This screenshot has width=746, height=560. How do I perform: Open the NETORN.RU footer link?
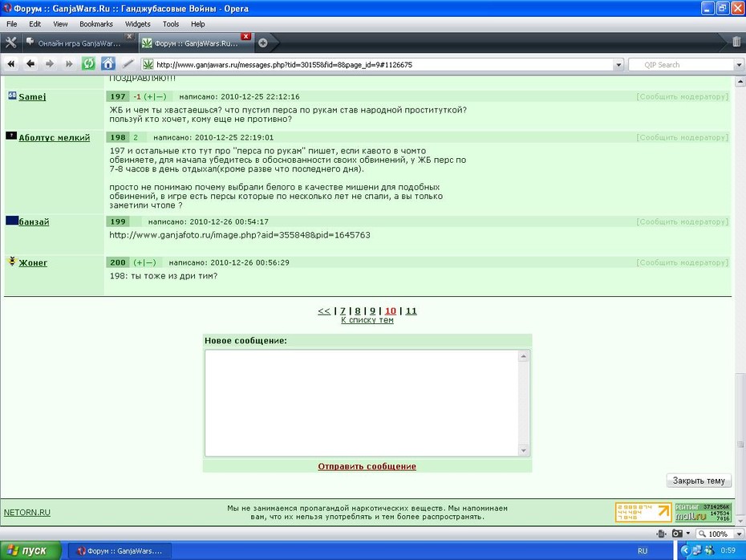point(27,513)
